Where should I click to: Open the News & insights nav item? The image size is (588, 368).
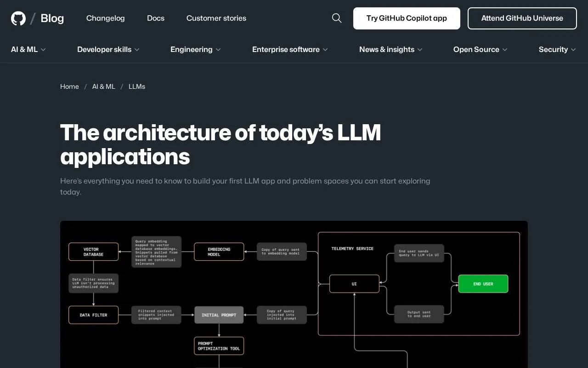pos(387,49)
